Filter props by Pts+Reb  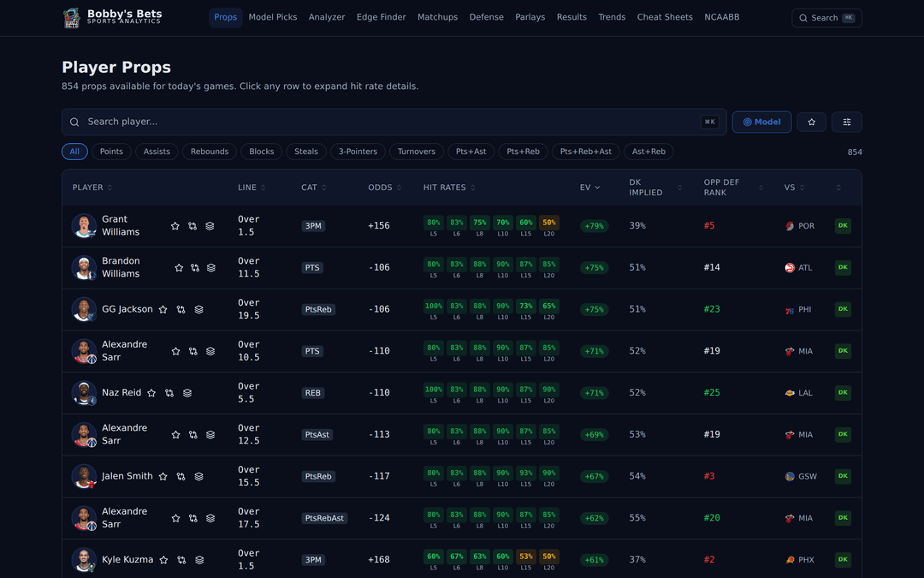pos(524,152)
